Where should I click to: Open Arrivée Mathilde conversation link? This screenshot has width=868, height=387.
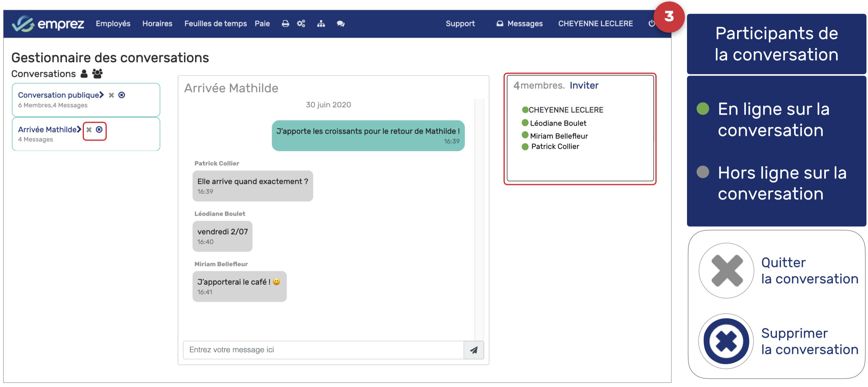point(47,129)
